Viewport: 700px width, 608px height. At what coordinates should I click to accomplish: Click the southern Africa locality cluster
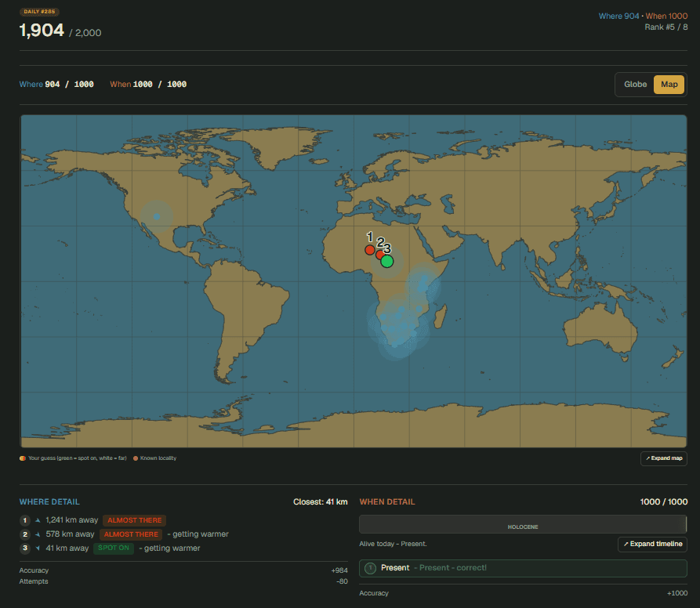pyautogui.click(x=397, y=328)
